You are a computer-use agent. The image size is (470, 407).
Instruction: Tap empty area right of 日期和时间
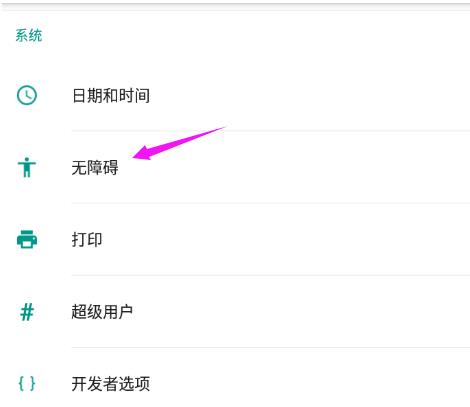[x=310, y=96]
